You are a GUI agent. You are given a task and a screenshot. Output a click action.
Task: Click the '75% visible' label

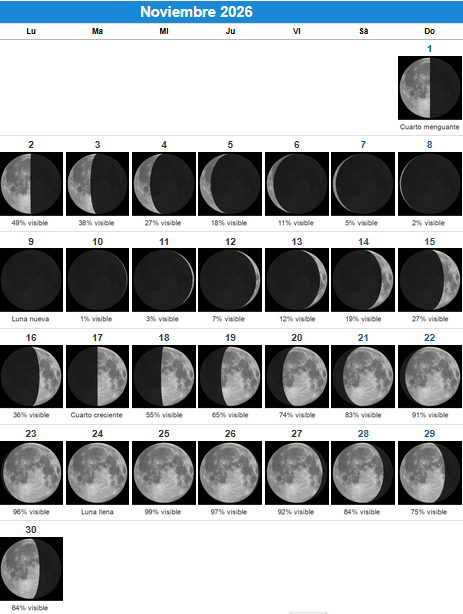pyautogui.click(x=429, y=512)
